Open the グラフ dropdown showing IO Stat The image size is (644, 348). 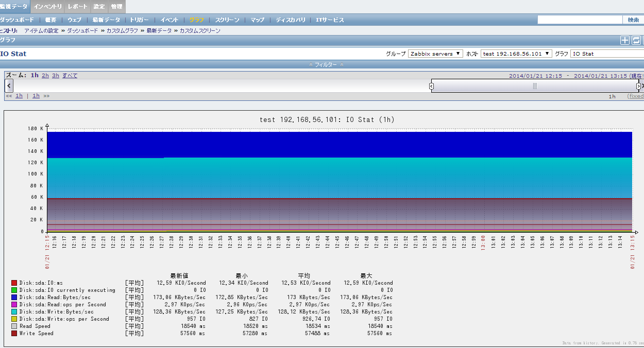pos(607,54)
